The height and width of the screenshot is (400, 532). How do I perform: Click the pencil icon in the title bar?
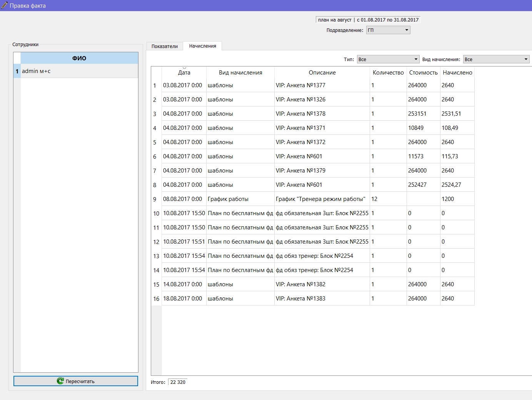tap(5, 5)
